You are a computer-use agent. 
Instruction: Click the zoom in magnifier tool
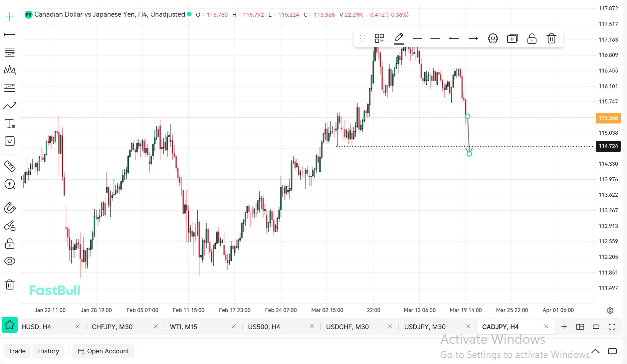pyautogui.click(x=10, y=184)
